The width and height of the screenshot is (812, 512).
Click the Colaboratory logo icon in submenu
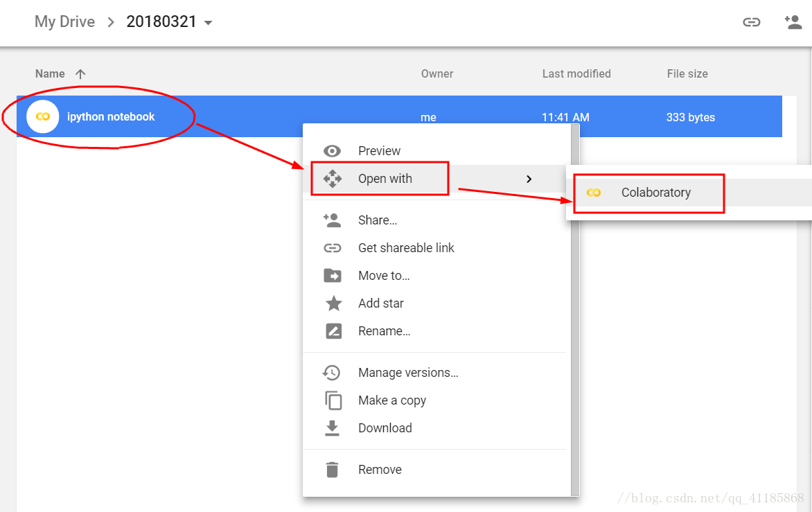point(594,193)
